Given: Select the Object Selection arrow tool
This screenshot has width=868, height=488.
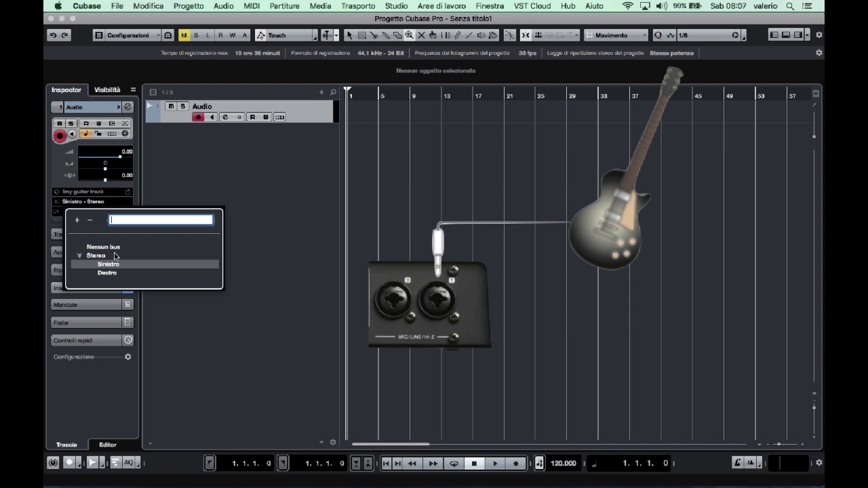Looking at the screenshot, I should tap(349, 35).
